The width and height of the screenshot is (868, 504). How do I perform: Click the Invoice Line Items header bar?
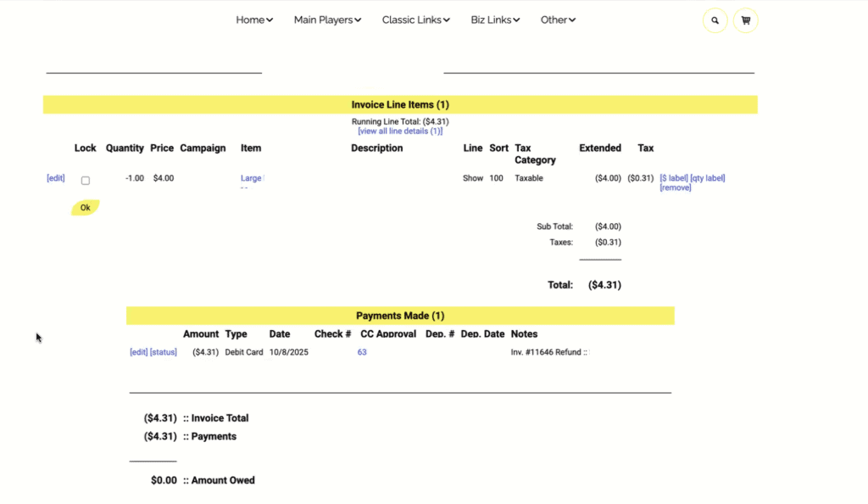[400, 104]
